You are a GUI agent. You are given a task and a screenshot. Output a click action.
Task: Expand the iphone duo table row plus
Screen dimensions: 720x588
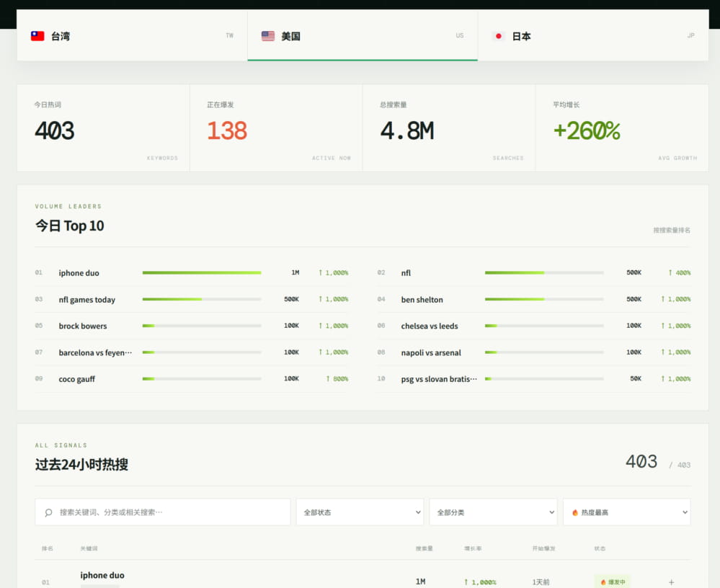tap(671, 582)
